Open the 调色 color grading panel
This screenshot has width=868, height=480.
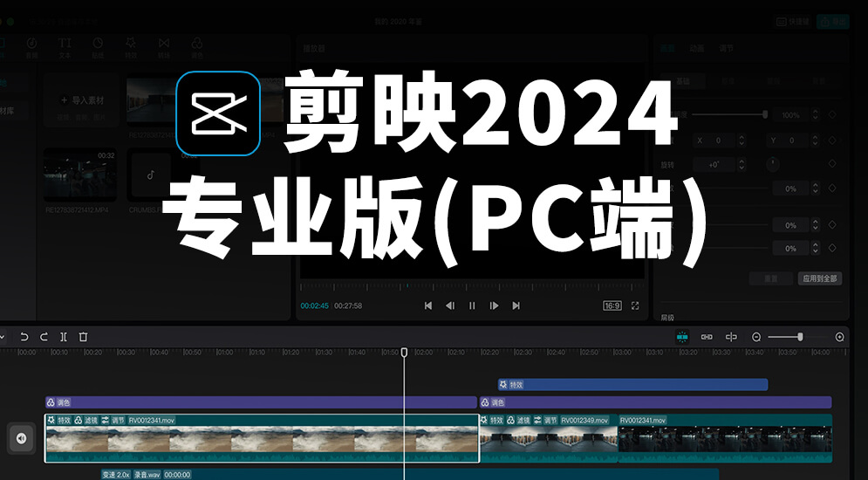(x=197, y=48)
